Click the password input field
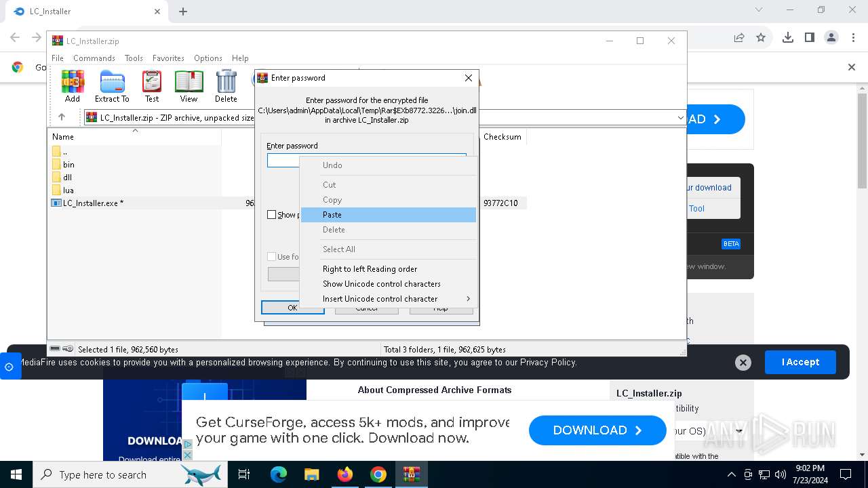 [x=366, y=161]
